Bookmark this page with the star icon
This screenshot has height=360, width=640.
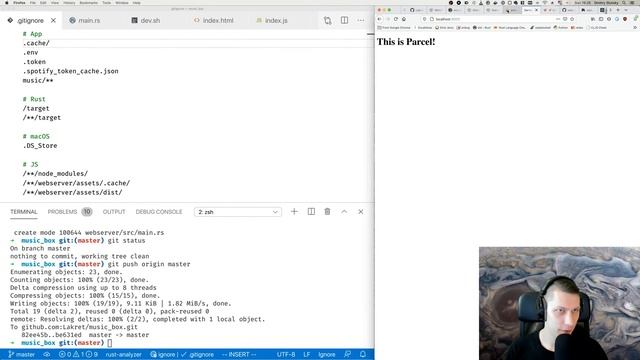coord(572,19)
